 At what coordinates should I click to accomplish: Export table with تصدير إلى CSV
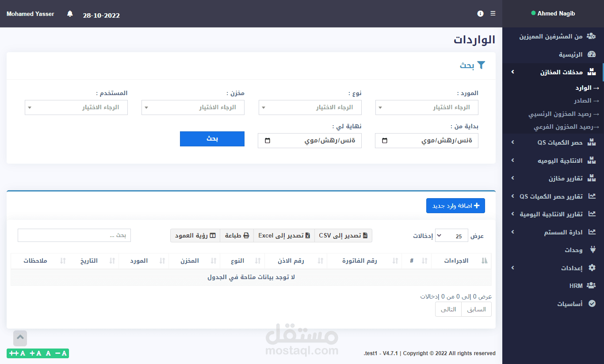343,236
